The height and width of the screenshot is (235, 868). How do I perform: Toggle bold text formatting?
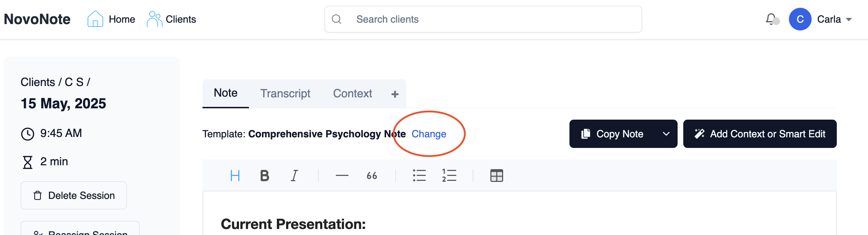point(265,176)
